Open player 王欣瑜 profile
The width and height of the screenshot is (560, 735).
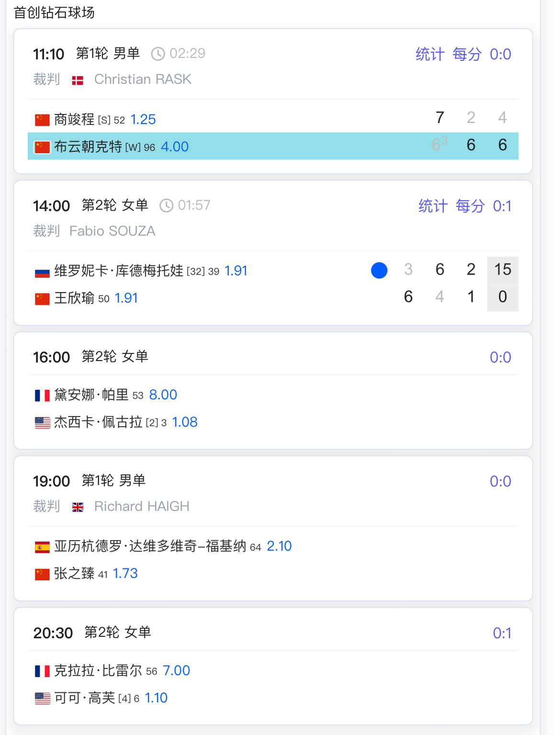point(74,298)
